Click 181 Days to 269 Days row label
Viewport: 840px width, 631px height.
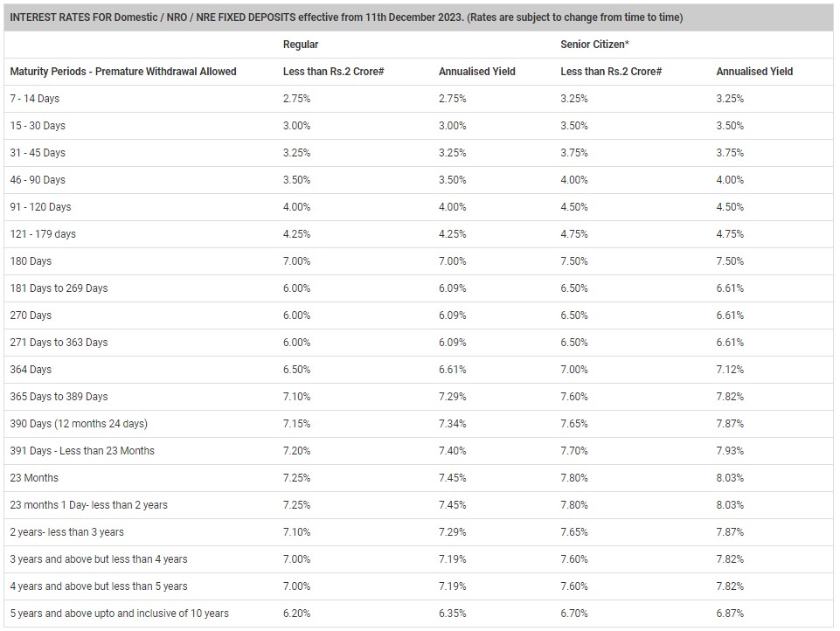tap(59, 288)
